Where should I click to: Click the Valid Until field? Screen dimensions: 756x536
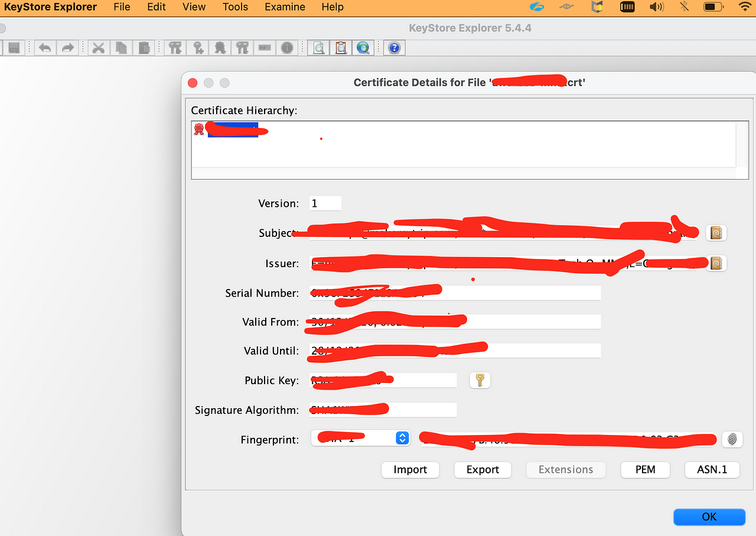coord(455,351)
